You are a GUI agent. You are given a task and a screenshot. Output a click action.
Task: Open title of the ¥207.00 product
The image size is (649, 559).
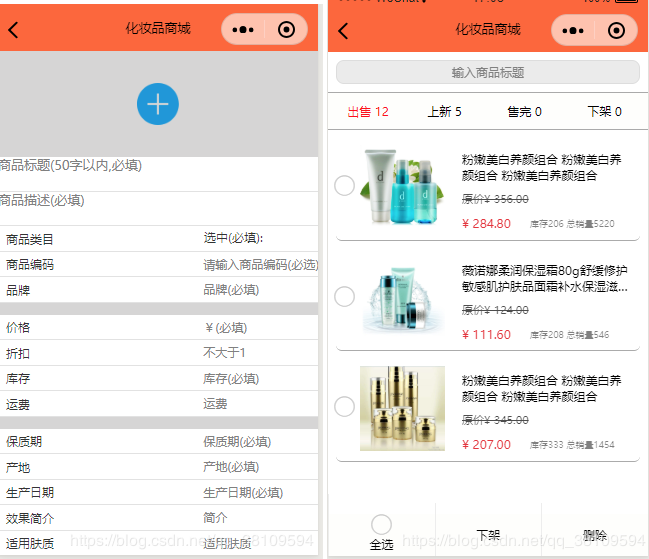point(541,389)
